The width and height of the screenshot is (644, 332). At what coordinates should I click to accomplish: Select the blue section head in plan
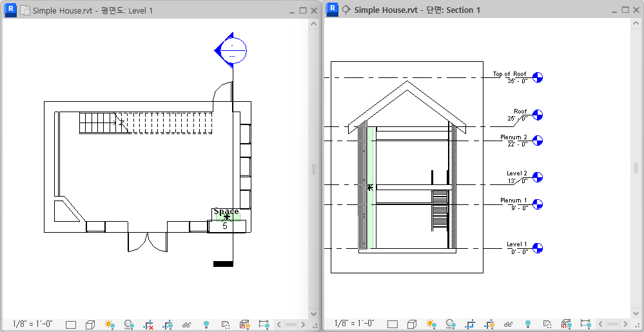pyautogui.click(x=230, y=50)
